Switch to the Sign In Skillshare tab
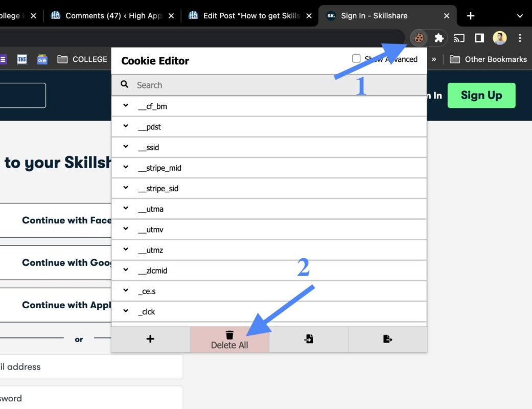The width and height of the screenshot is (532, 409). 381,15
